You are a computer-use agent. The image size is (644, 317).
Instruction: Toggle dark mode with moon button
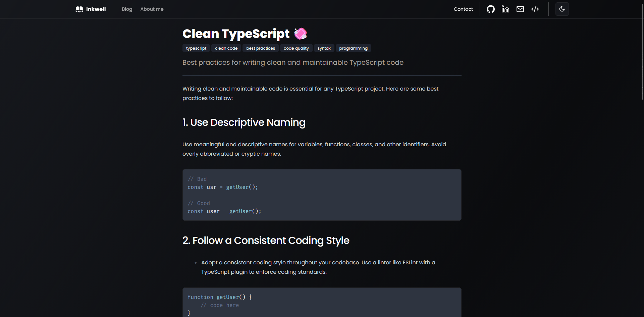click(562, 9)
